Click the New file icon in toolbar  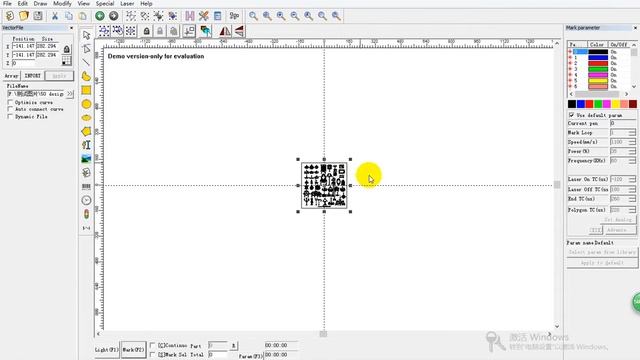10,16
